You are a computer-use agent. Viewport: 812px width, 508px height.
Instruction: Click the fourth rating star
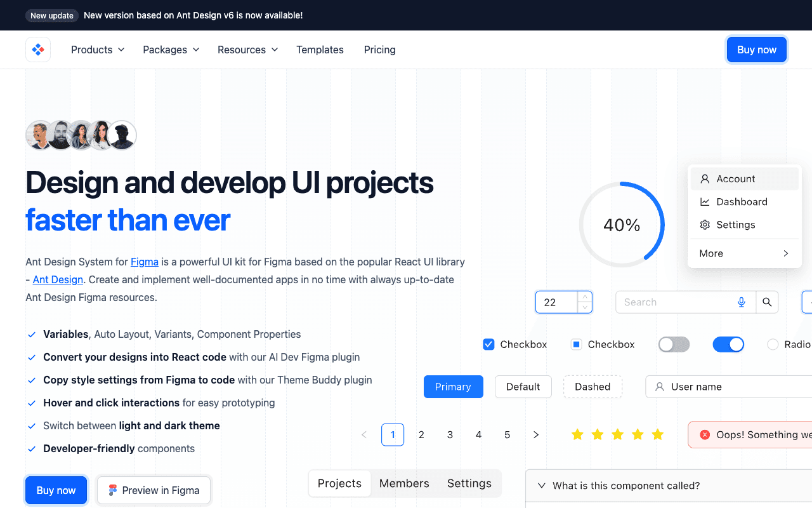tap(638, 434)
